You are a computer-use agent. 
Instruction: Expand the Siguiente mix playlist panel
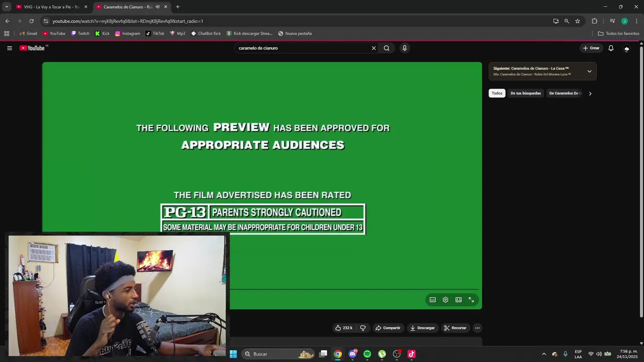pos(589,71)
